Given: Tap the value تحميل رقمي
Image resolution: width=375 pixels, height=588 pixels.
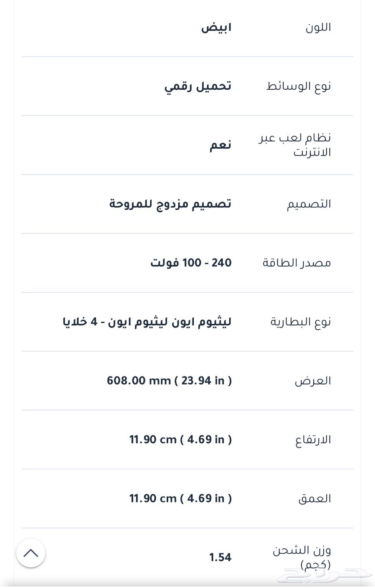Looking at the screenshot, I should click(x=198, y=86).
